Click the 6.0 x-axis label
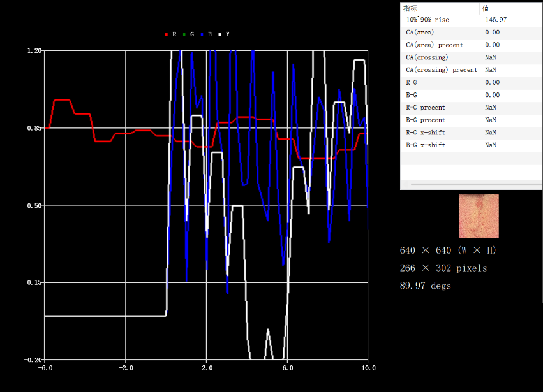The height and width of the screenshot is (392, 543). [x=287, y=368]
